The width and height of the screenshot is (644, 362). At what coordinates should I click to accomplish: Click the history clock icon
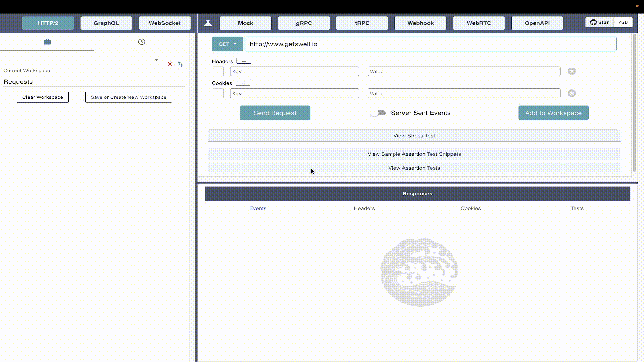[x=142, y=41]
